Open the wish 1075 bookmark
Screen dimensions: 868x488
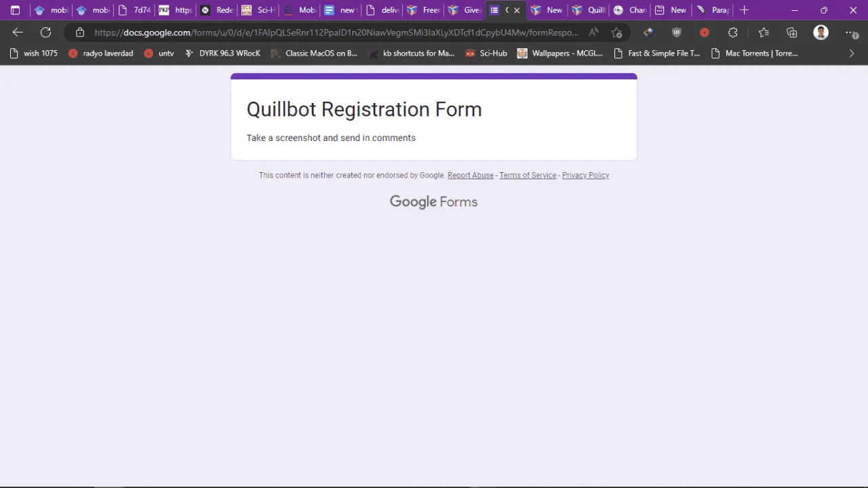click(x=34, y=54)
